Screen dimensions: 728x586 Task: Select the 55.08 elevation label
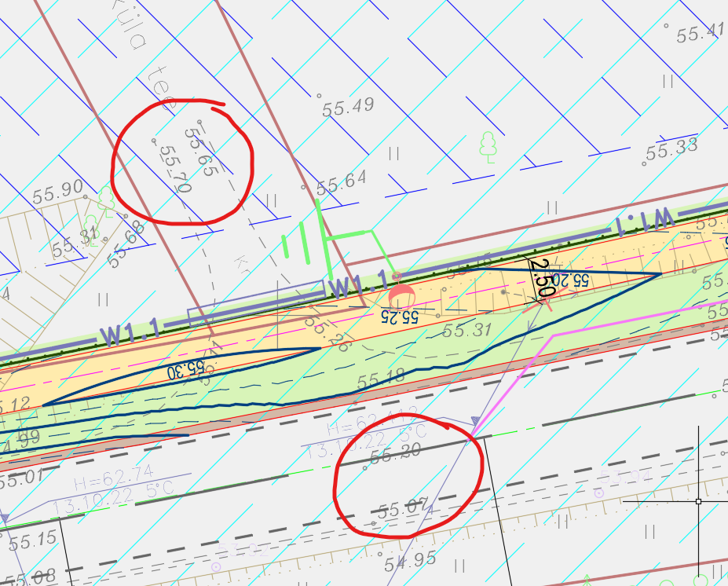[30, 577]
